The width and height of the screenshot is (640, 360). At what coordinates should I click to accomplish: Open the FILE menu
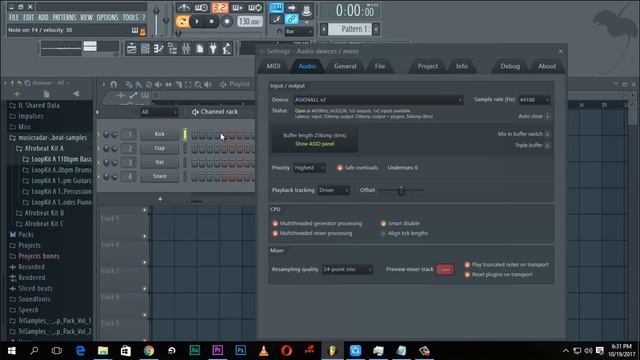pyautogui.click(x=14, y=18)
